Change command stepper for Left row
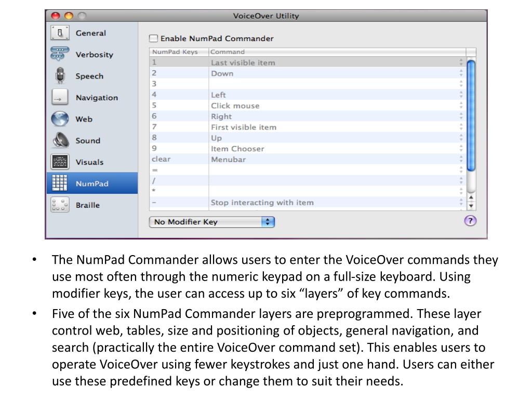The width and height of the screenshot is (532, 399). [461, 95]
